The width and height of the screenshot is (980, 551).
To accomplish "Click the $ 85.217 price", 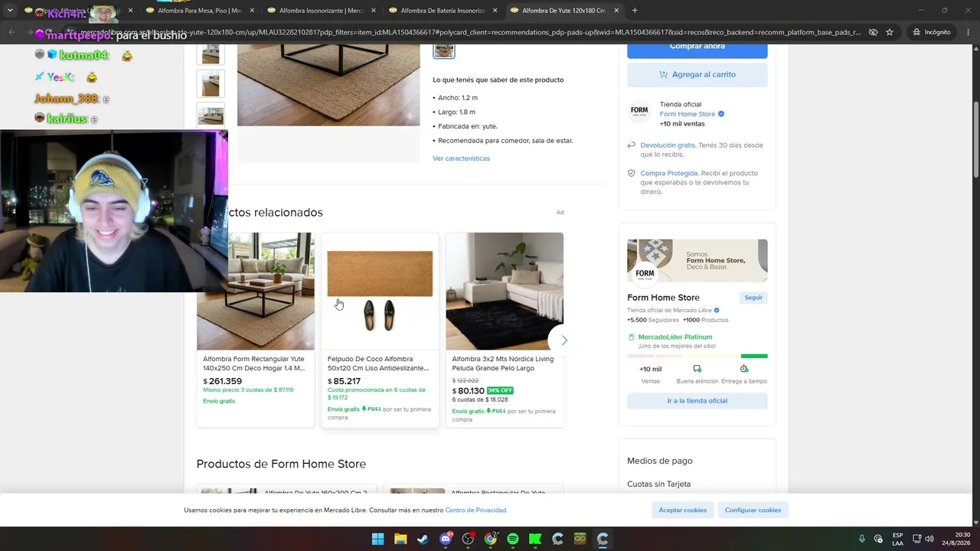I will 344,381.
